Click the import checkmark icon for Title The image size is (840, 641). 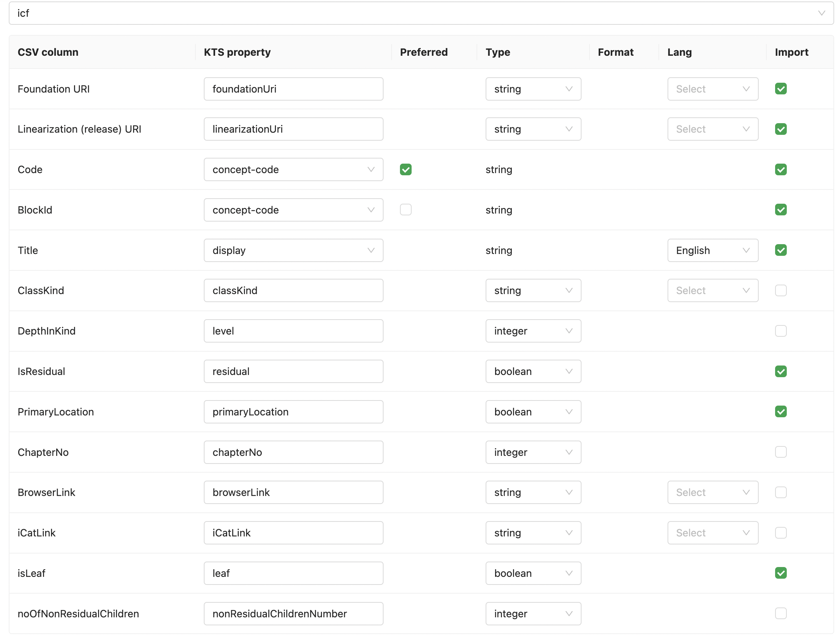pyautogui.click(x=781, y=250)
